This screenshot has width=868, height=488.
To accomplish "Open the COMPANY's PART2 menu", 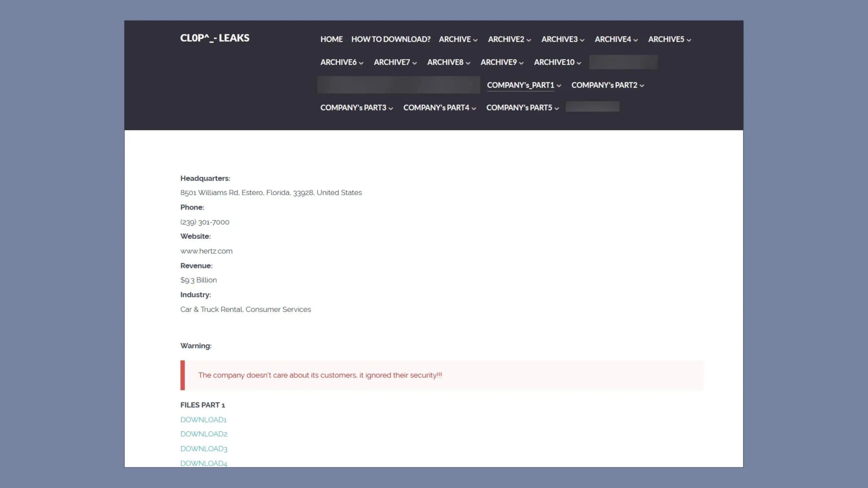I will (608, 85).
